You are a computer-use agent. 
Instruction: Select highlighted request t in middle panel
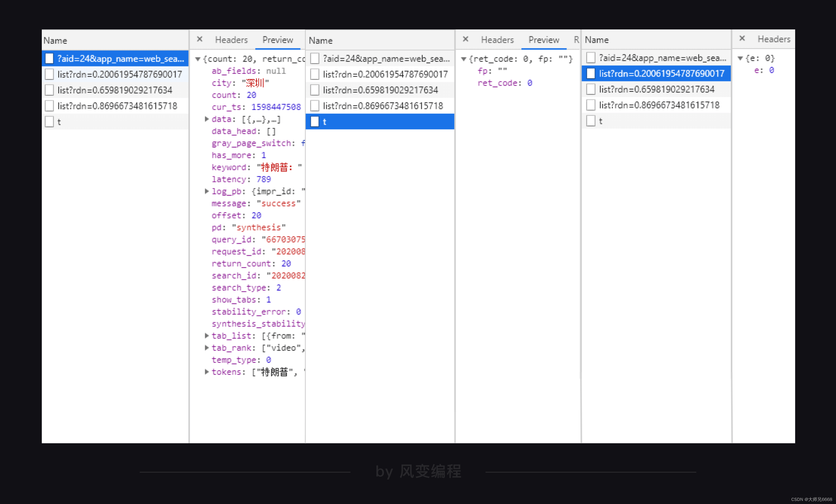[380, 122]
